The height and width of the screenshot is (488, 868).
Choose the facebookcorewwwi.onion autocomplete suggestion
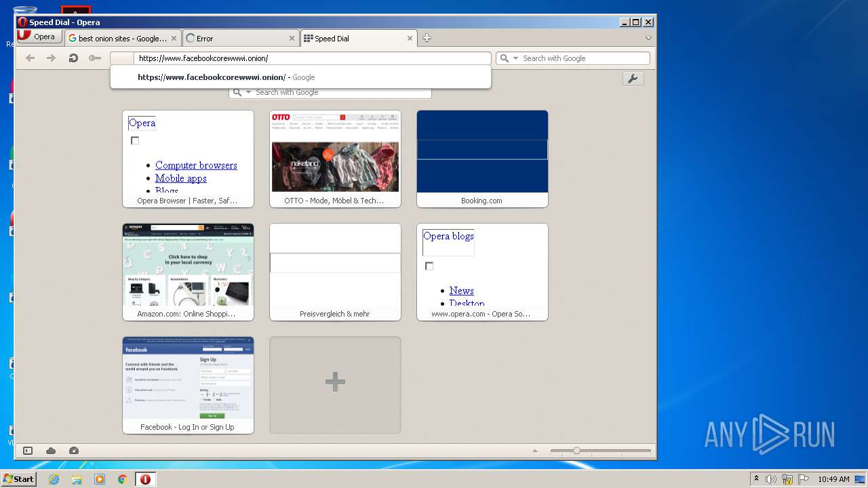tap(300, 77)
